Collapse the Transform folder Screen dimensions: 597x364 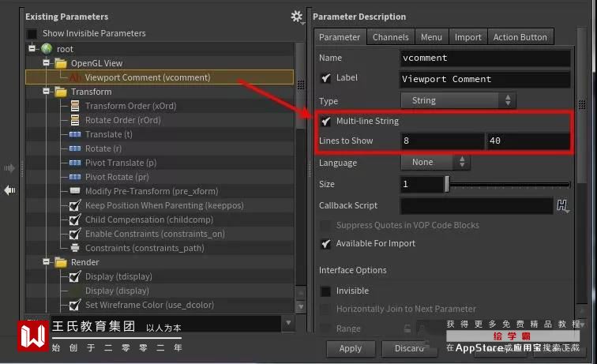46,91
